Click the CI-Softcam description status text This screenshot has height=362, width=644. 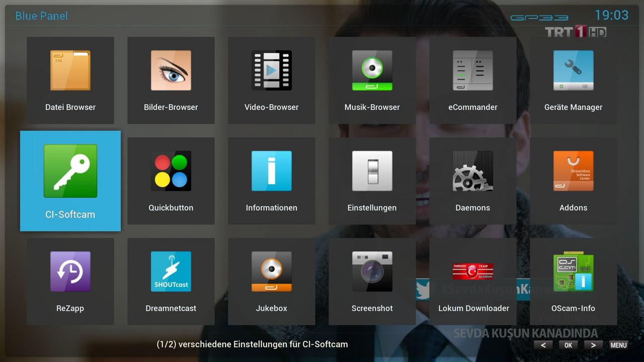click(252, 344)
